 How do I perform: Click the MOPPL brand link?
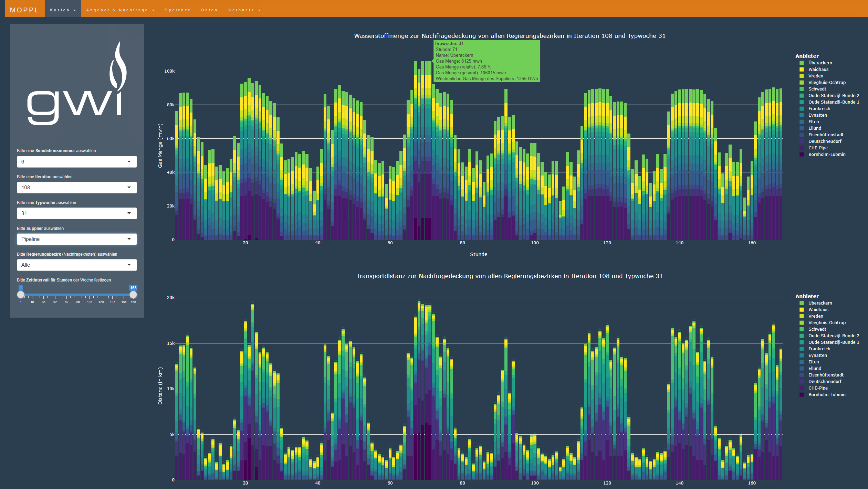(x=24, y=10)
